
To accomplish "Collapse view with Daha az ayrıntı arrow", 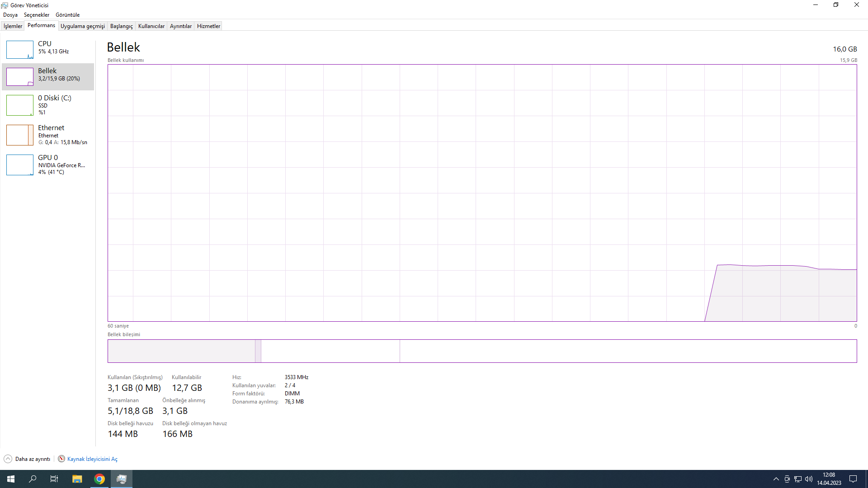I will (x=8, y=459).
